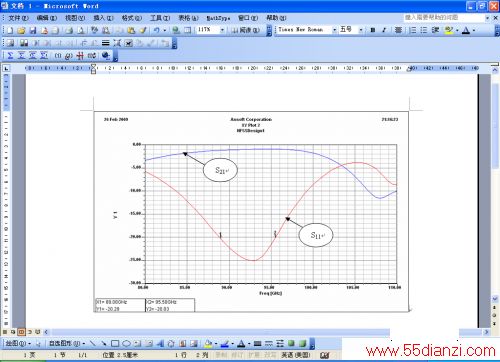This screenshot has height=362, width=500.
Task: Select the Line drawing tool
Action: tap(93, 343)
